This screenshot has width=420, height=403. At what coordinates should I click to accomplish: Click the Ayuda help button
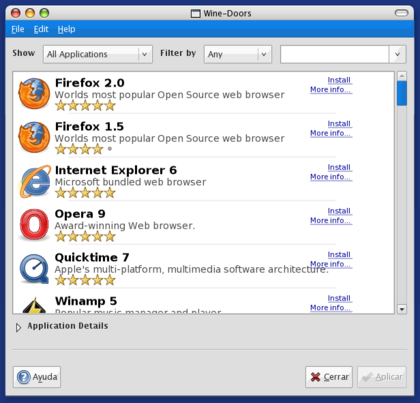click(37, 377)
